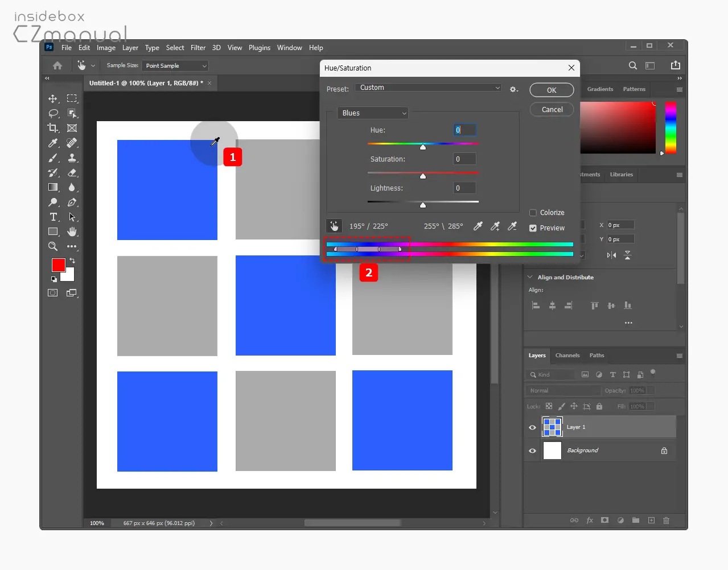Hide Layer 1 visibility eye
The height and width of the screenshot is (570, 728).
[x=532, y=427]
